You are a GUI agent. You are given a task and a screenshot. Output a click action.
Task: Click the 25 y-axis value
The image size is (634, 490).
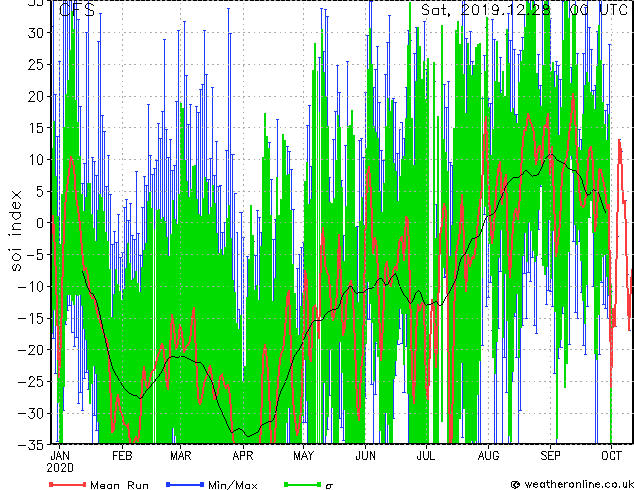pyautogui.click(x=35, y=64)
